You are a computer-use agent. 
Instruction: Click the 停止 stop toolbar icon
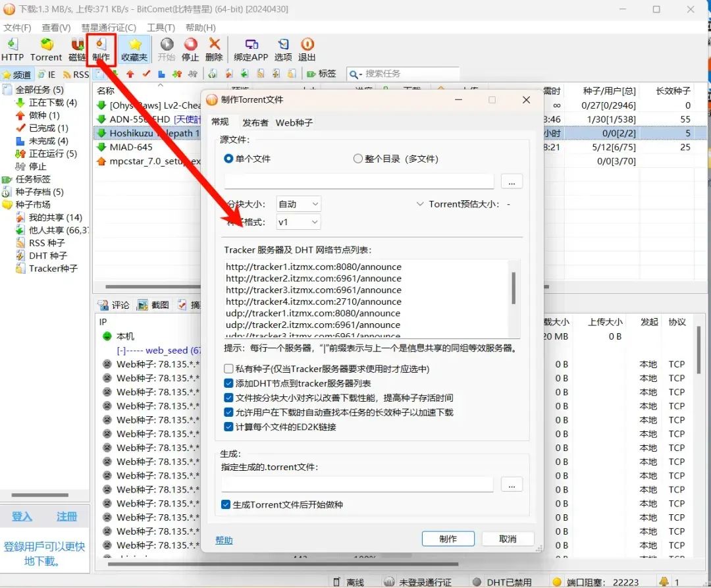tap(190, 44)
